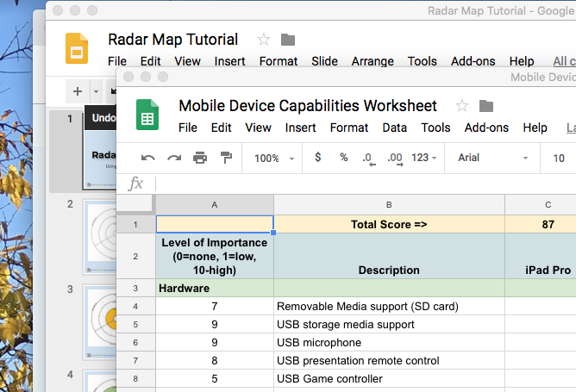The width and height of the screenshot is (576, 392).
Task: Click the 'Radar Map Tutorial' title
Action: pos(173,40)
